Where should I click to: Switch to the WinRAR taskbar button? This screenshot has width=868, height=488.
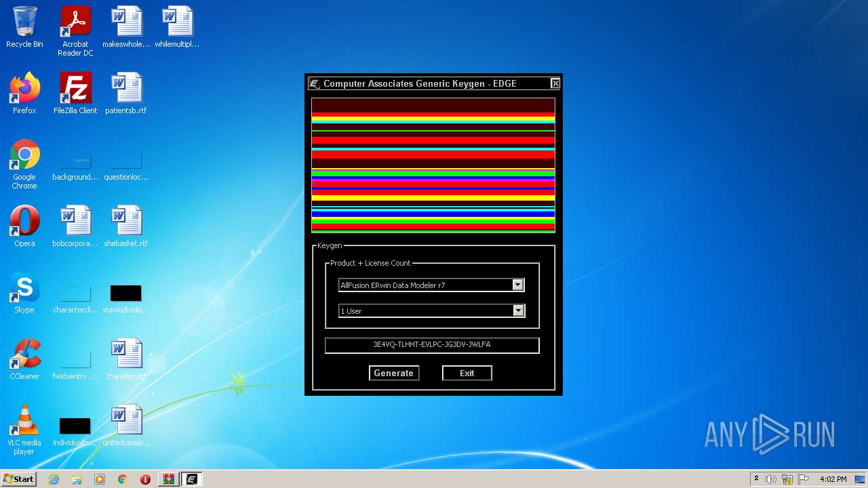point(168,479)
